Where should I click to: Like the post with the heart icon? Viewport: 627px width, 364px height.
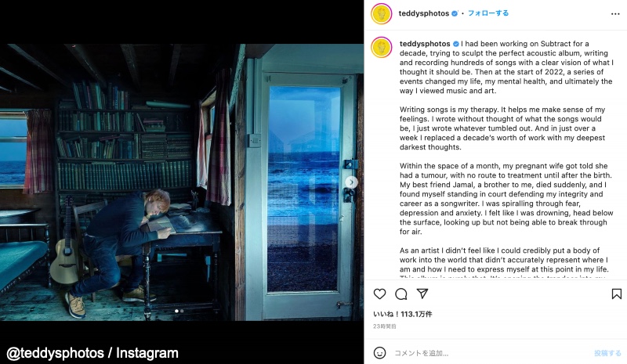[x=379, y=294]
